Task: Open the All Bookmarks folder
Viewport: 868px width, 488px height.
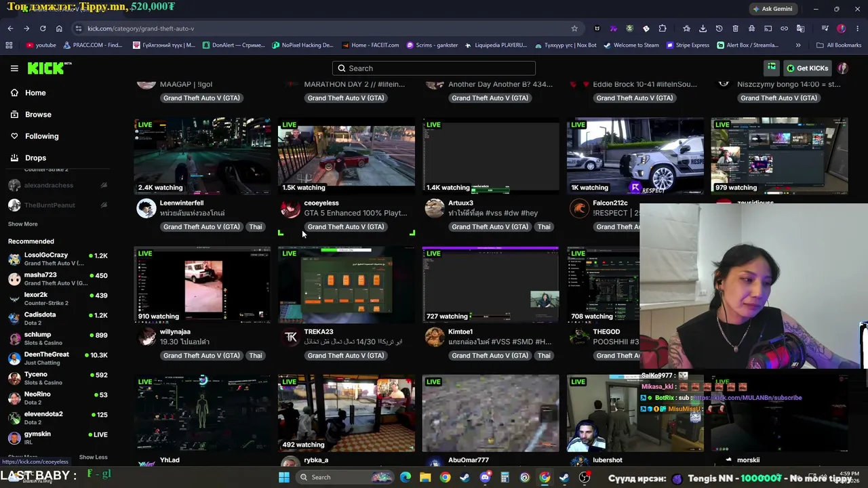Action: 839,45
